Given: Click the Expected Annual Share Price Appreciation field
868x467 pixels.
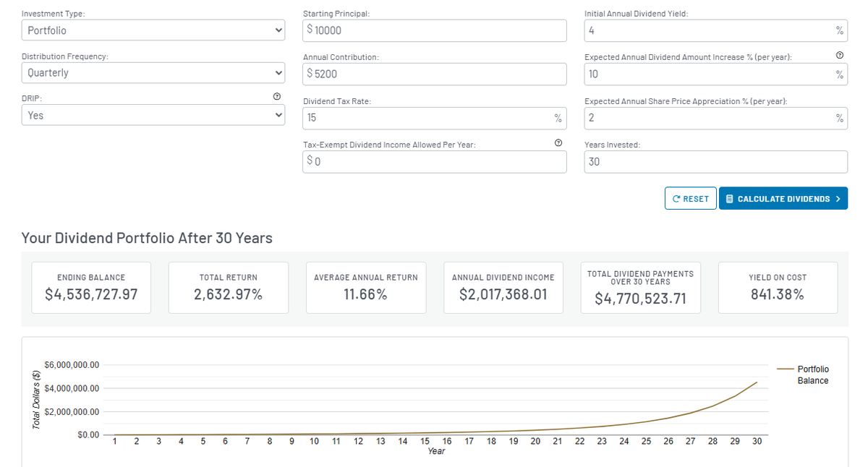Looking at the screenshot, I should click(715, 118).
